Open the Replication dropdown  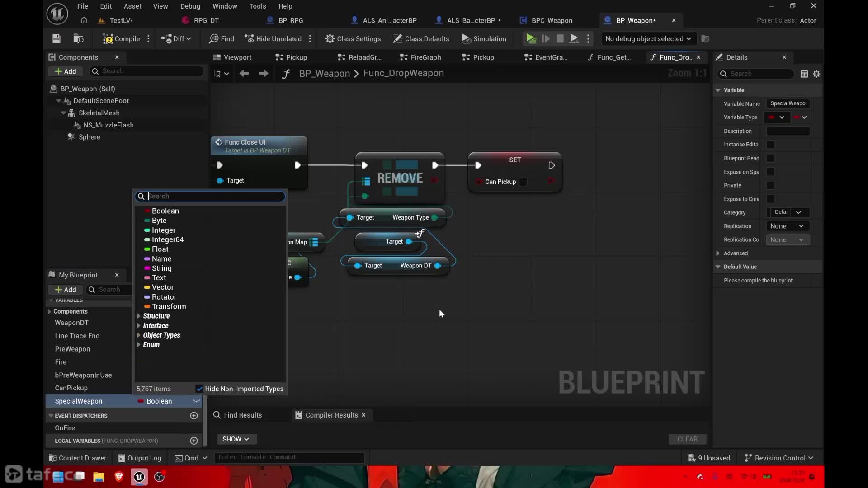pos(787,226)
